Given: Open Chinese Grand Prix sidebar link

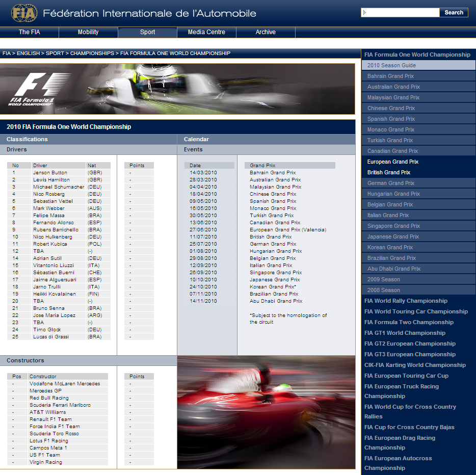Looking at the screenshot, I should [x=418, y=108].
